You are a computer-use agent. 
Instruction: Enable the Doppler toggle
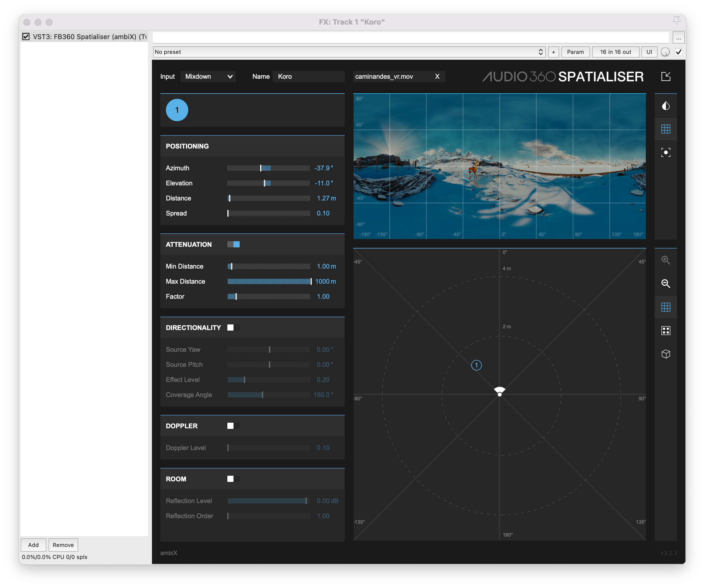tap(233, 426)
